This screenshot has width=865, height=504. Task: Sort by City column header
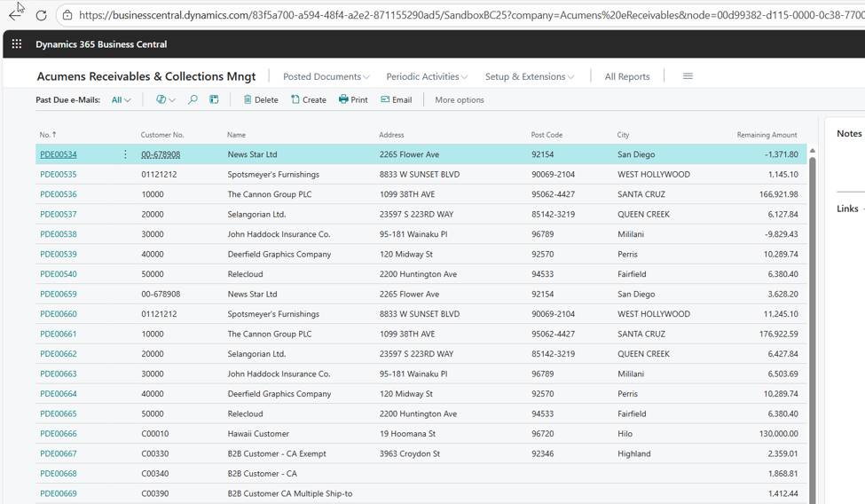623,135
